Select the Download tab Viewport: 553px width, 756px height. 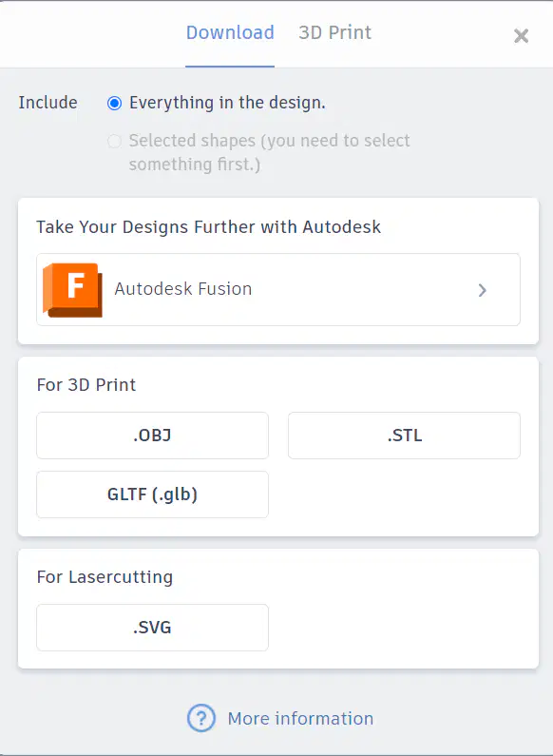point(230,32)
